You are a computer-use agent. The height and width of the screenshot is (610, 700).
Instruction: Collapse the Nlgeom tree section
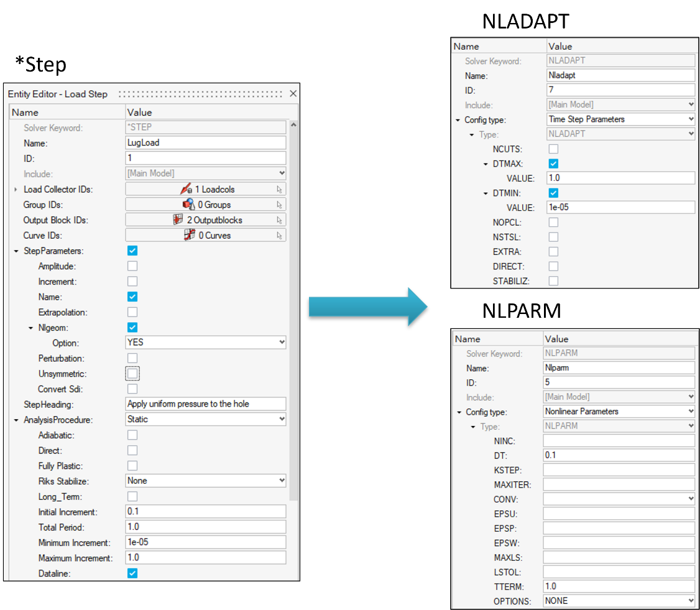pos(30,328)
